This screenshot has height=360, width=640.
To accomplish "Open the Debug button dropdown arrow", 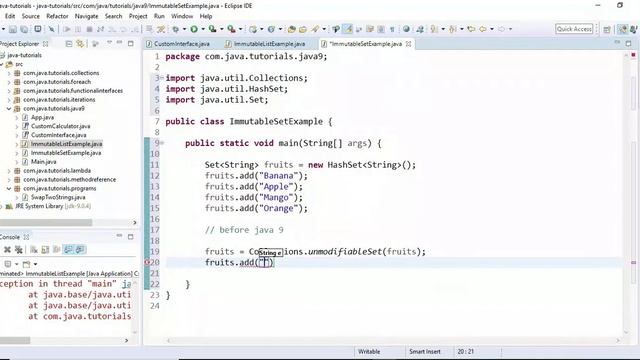I will (x=184, y=29).
